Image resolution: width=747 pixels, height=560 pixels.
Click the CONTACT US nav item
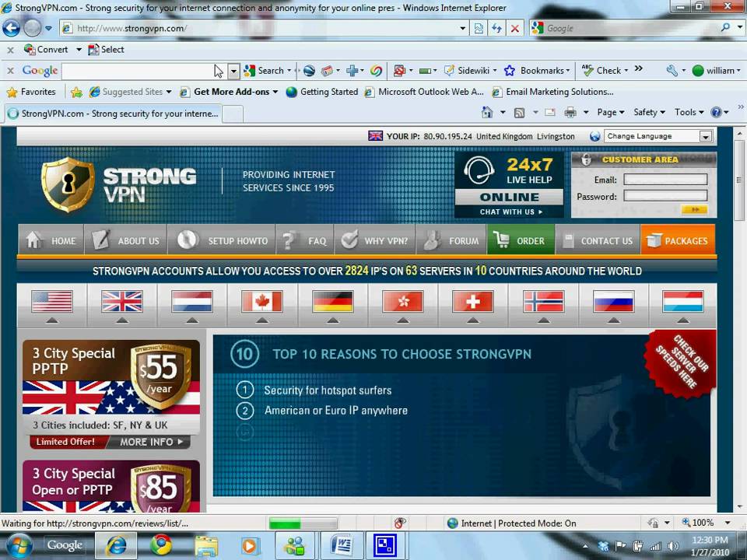click(x=598, y=240)
